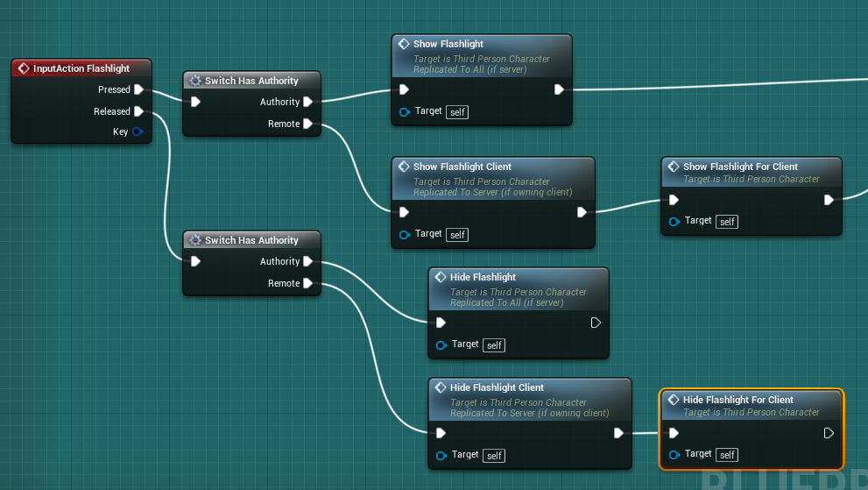This screenshot has width=868, height=490.
Task: Click the Hide Flashlight For Client function icon
Action: point(674,400)
